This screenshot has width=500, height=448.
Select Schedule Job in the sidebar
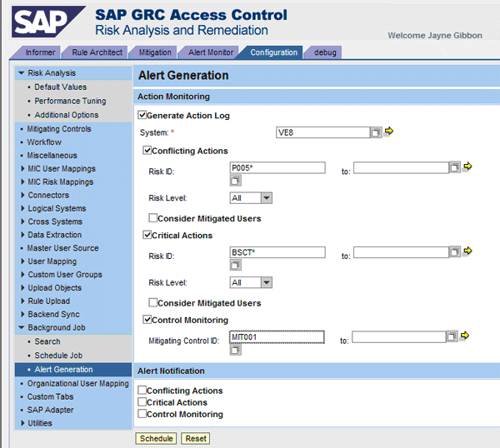[x=57, y=356]
